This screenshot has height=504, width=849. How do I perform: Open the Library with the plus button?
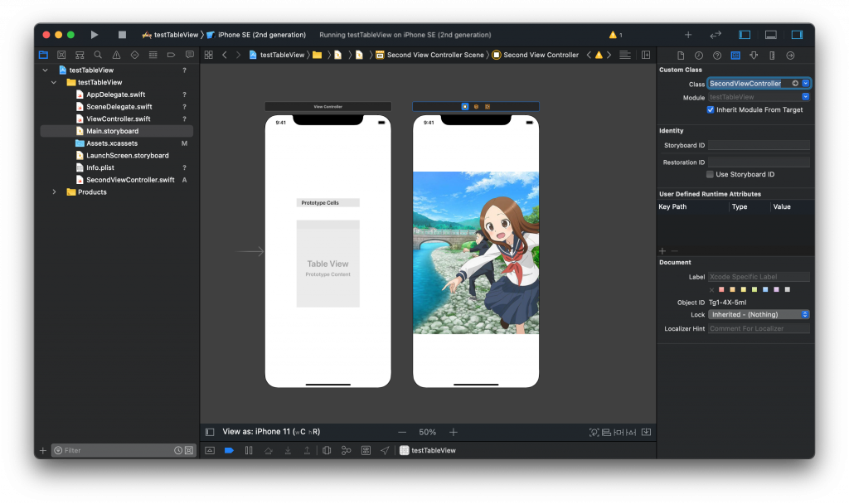point(687,35)
